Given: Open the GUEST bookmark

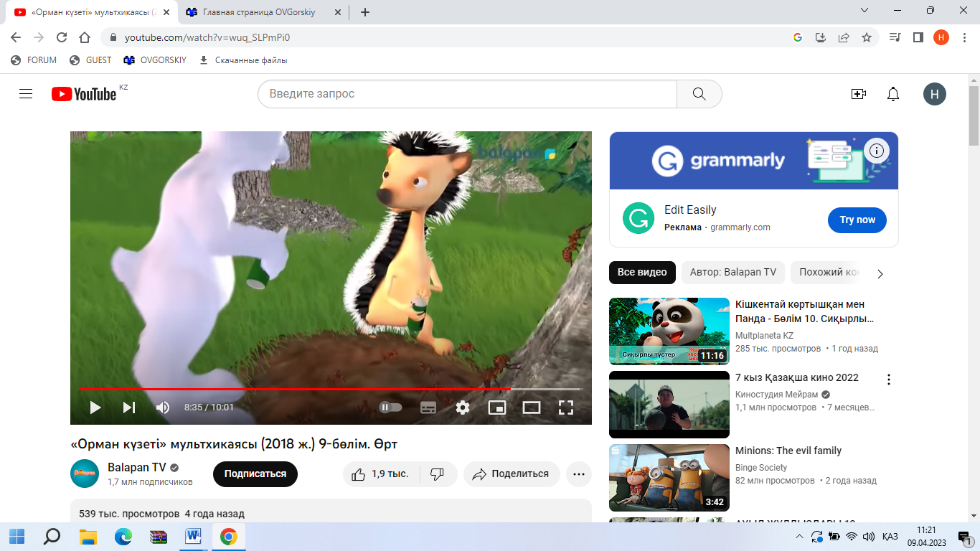Looking at the screenshot, I should point(90,60).
